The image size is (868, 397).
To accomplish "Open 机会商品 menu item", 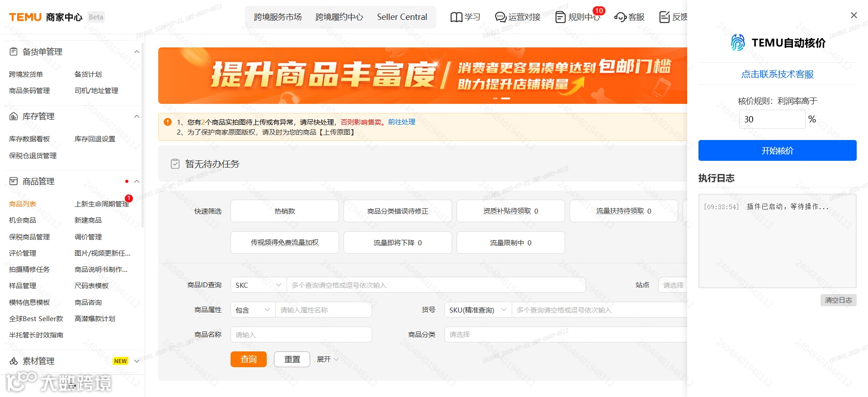I will tap(23, 220).
